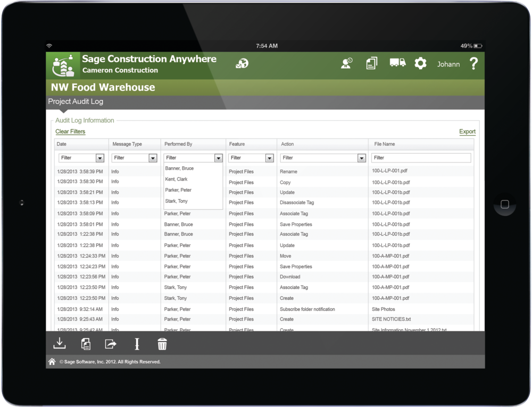Open the documents icon in header
Image resolution: width=532 pixels, height=408 pixels.
click(x=371, y=63)
